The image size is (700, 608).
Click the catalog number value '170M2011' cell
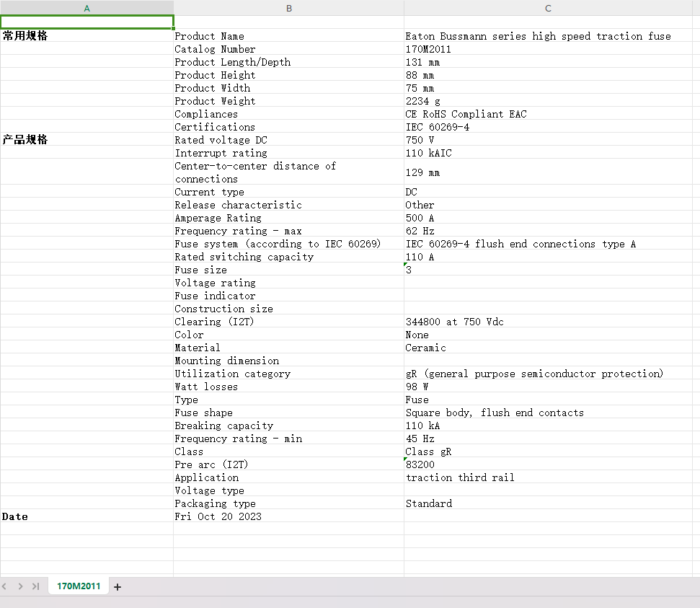click(548, 49)
